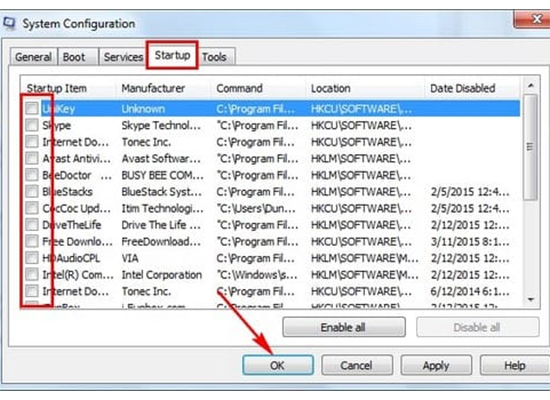Toggle the UniKey startup checkbox
Viewport: 550px width, 400px height.
click(32, 108)
